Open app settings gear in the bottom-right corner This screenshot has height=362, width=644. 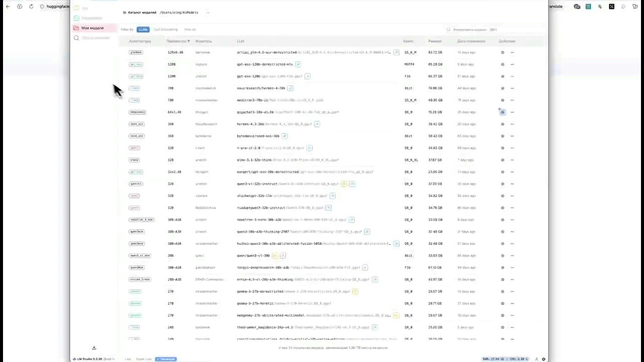point(543,359)
